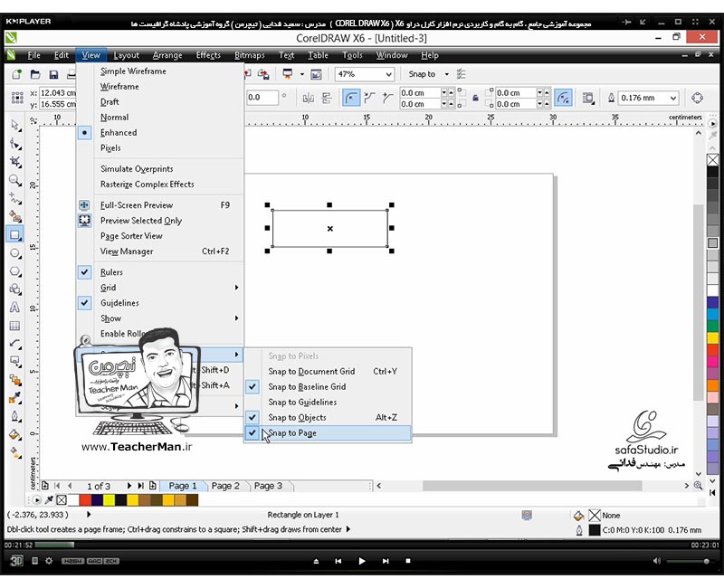This screenshot has height=588, width=724.
Task: Toggle Rulers visibility in View menu
Action: [160, 272]
